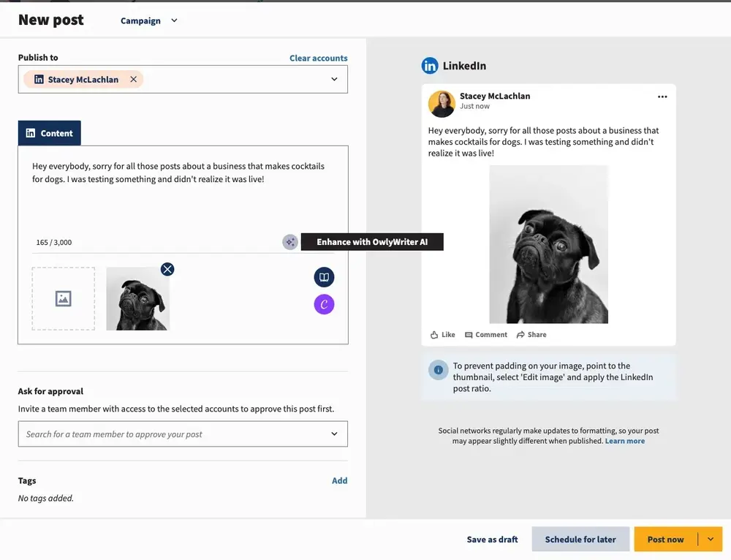
Task: Clear all selected accounts
Action: 319,58
